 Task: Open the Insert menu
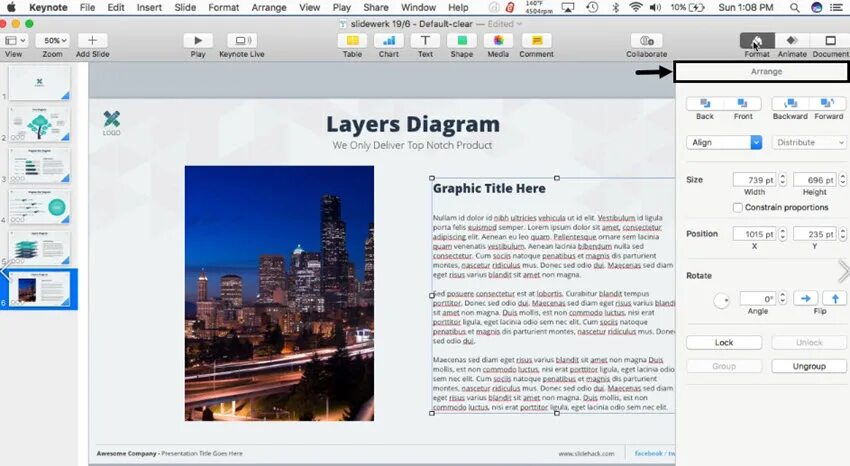tap(149, 8)
